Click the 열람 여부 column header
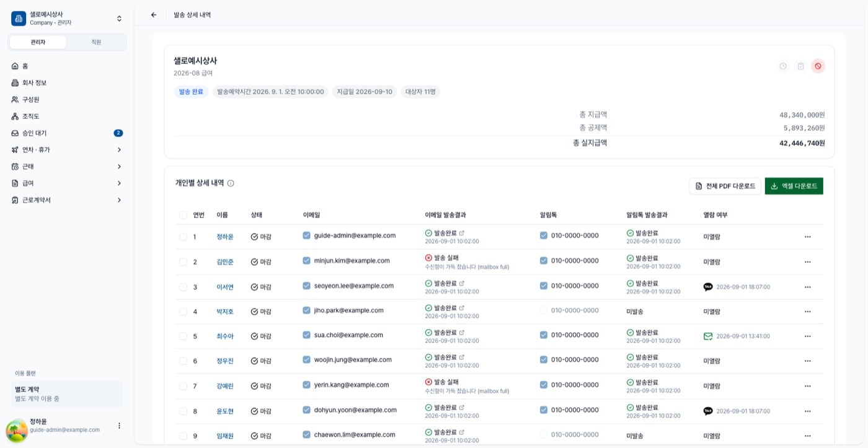 click(715, 215)
